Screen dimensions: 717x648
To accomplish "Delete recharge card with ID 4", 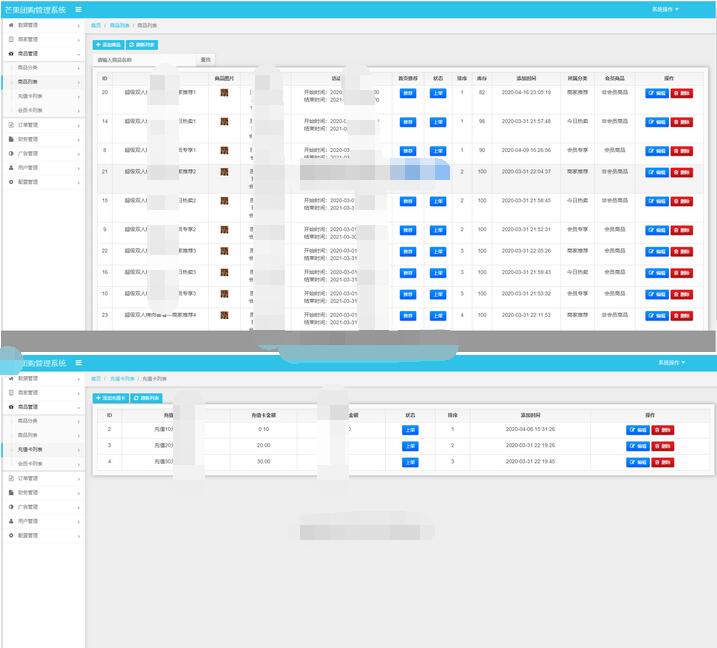I will click(662, 462).
